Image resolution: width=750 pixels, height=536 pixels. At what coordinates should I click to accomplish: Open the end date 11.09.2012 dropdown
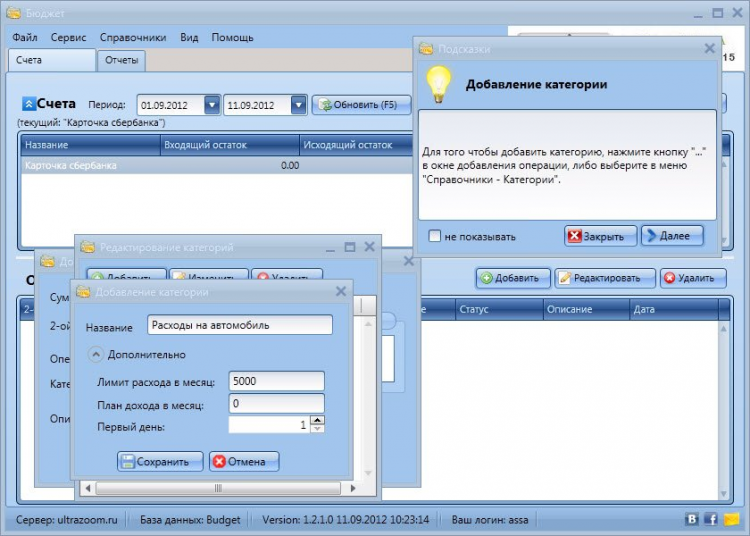point(298,105)
